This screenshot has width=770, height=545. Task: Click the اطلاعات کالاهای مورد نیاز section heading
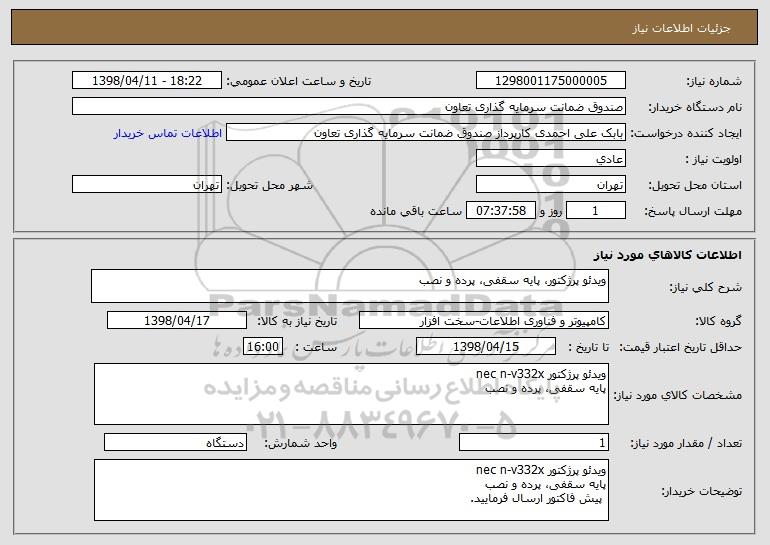[668, 255]
